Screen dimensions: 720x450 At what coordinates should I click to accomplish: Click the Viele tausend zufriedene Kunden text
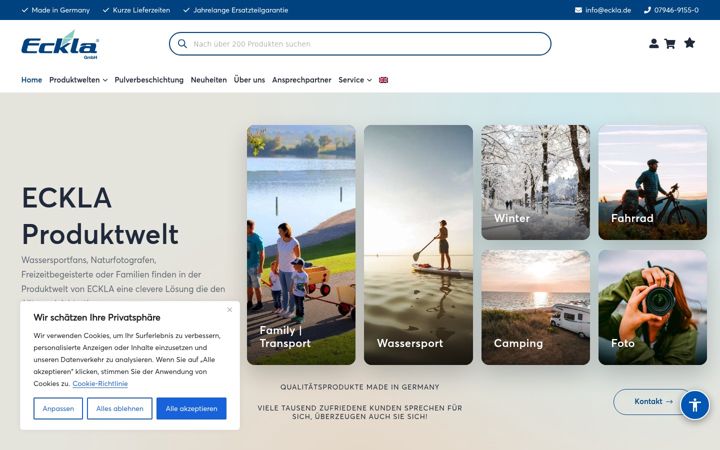(360, 412)
